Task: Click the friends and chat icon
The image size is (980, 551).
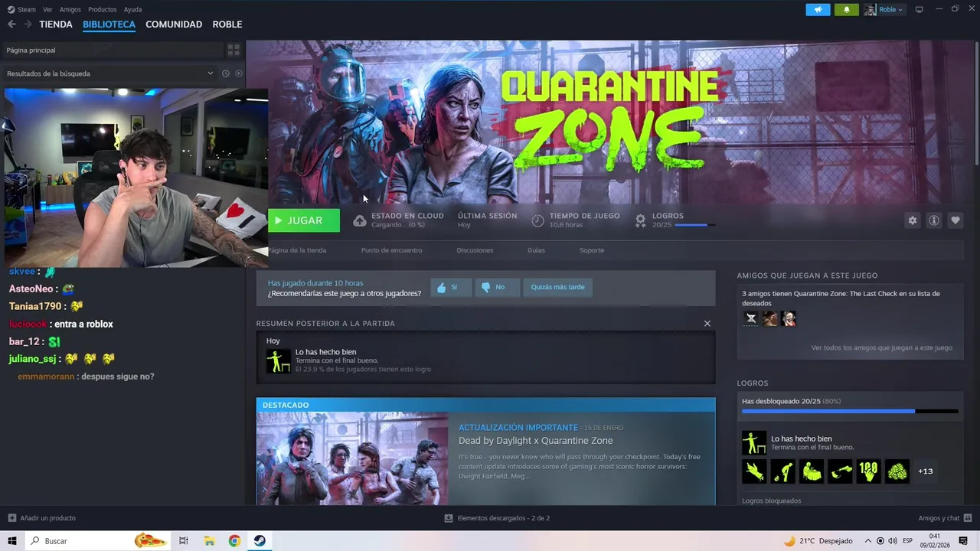Action: click(x=967, y=518)
